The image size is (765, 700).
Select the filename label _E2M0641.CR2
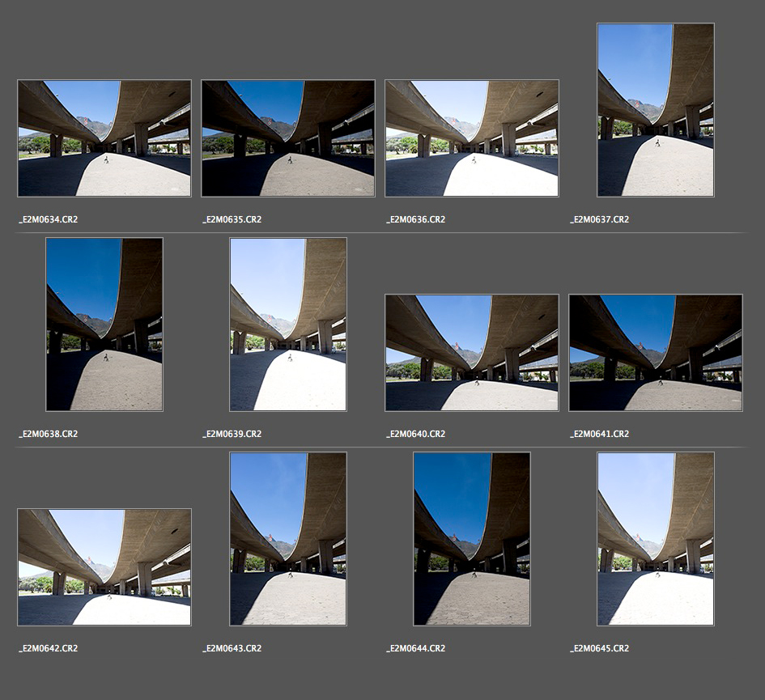coord(600,435)
